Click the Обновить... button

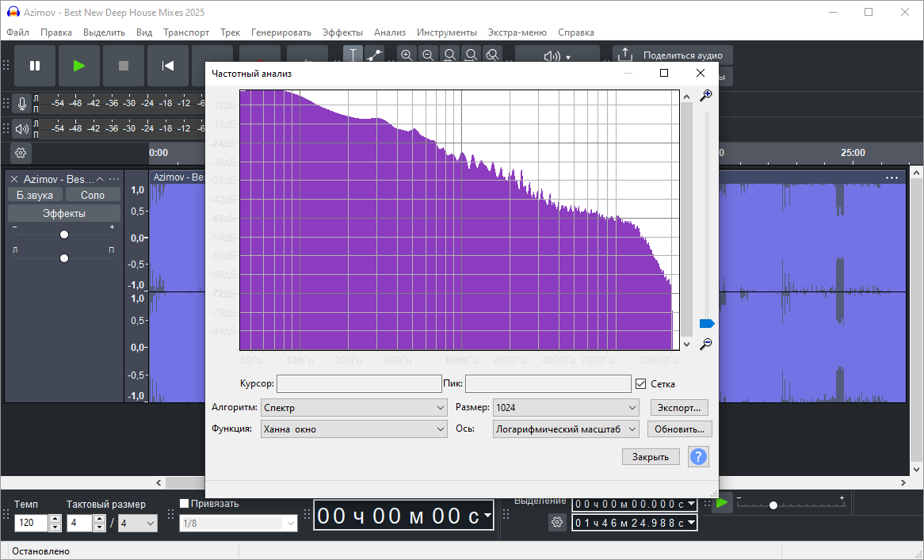pyautogui.click(x=679, y=429)
